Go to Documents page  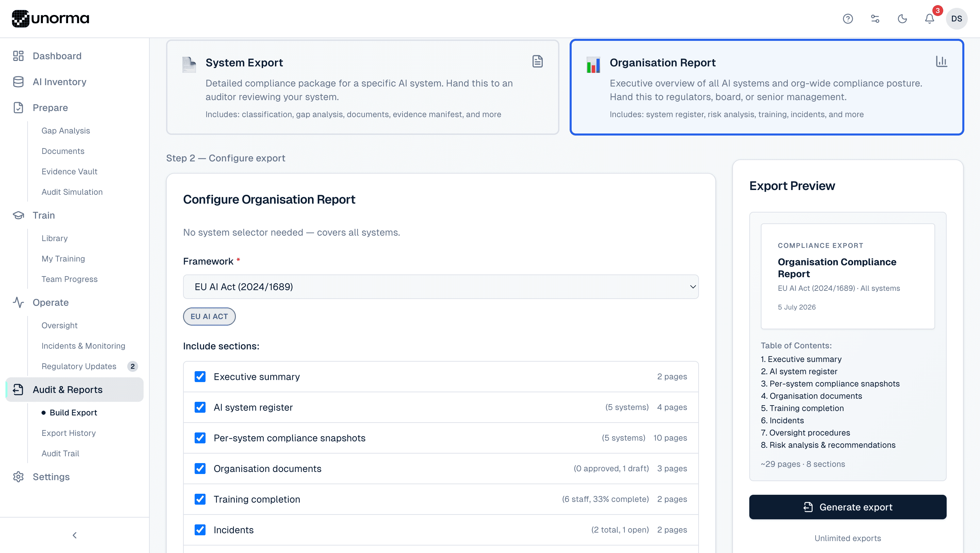(x=63, y=151)
